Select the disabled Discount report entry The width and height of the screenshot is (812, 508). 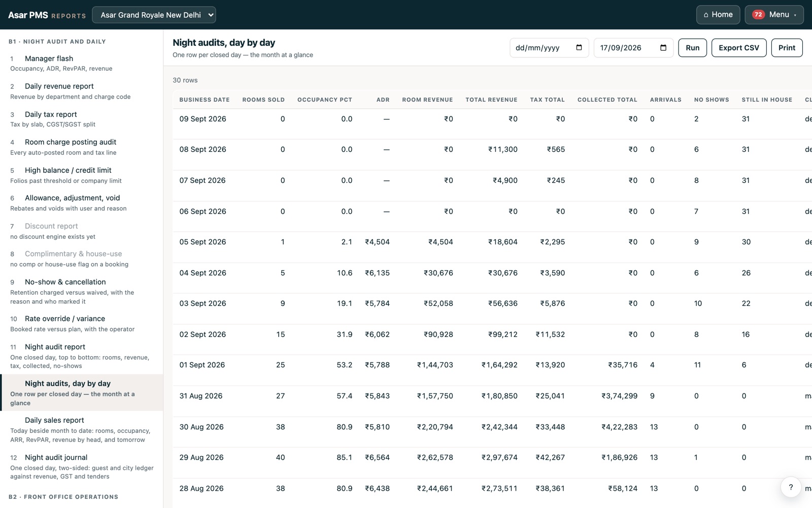click(81, 231)
